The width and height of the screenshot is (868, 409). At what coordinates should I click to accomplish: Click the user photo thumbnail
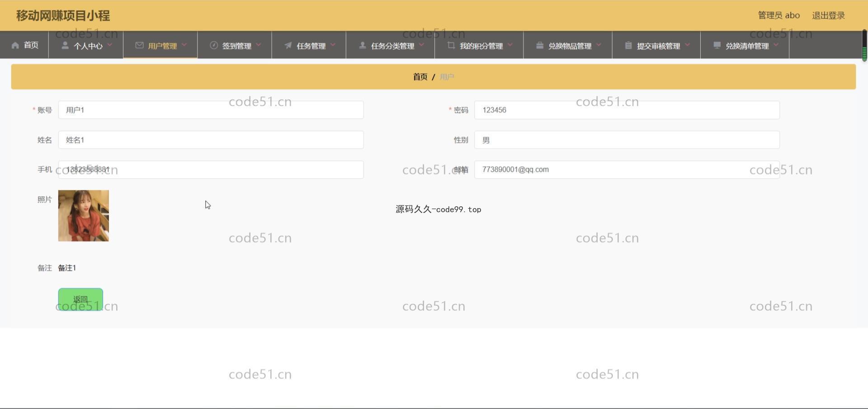pyautogui.click(x=84, y=216)
